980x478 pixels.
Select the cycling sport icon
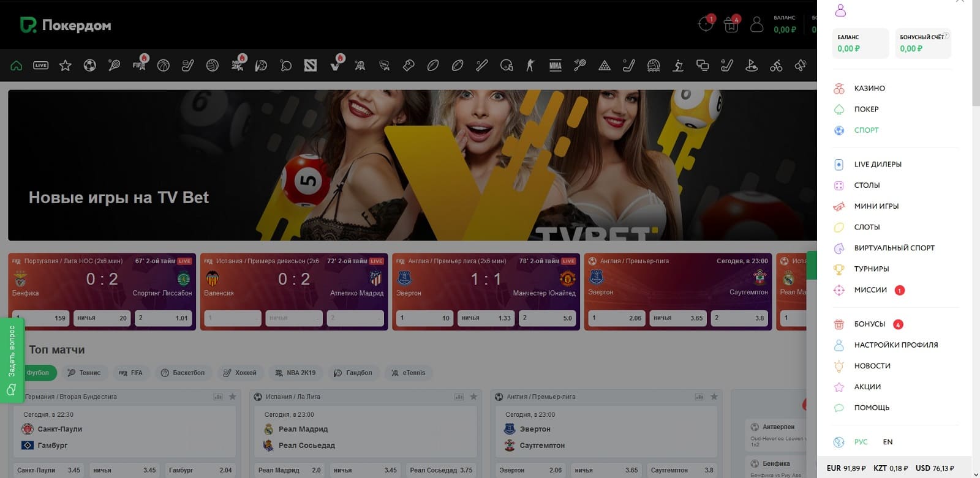click(x=776, y=65)
